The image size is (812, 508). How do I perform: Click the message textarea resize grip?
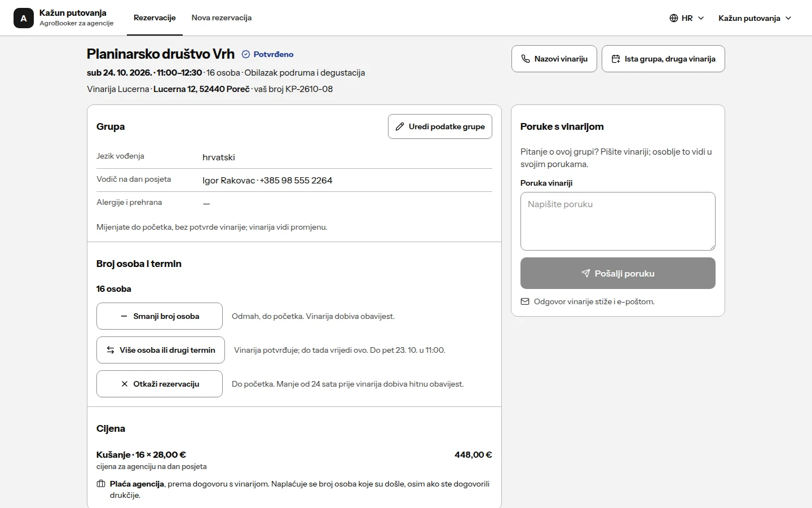712,247
